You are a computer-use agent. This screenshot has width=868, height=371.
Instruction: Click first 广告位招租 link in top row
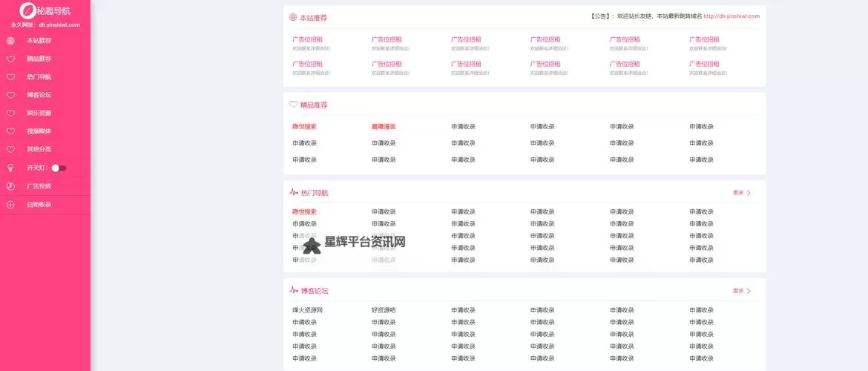point(307,39)
